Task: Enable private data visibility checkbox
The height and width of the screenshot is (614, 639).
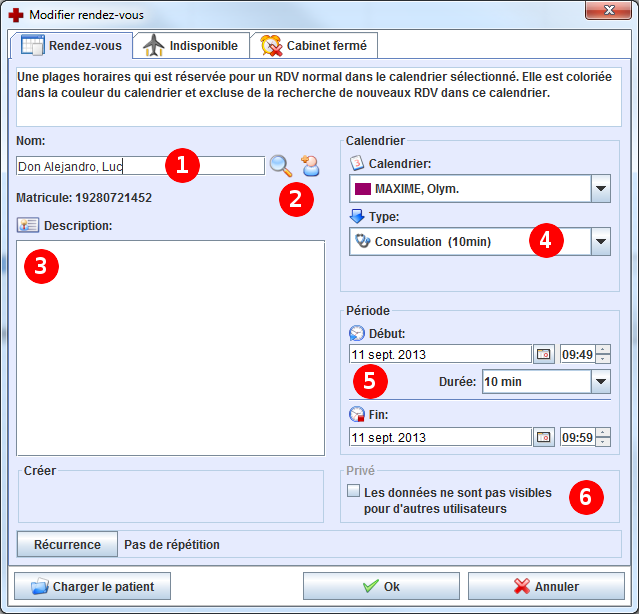Action: coord(353,491)
